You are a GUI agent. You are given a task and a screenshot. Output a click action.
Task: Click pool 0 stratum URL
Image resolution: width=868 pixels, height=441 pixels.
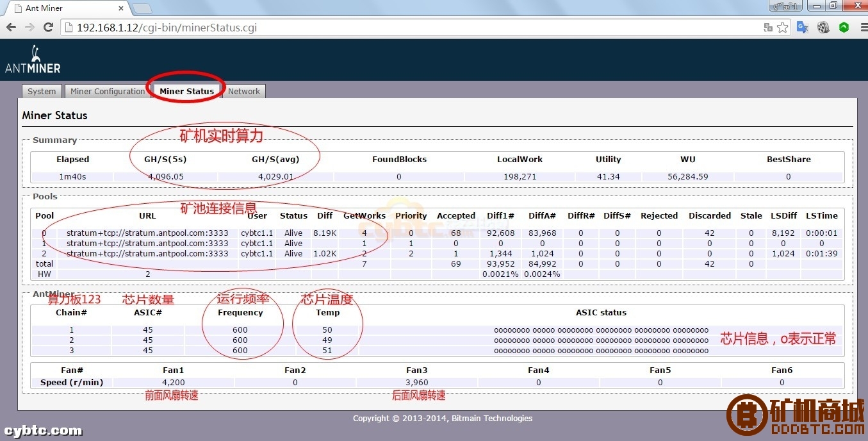tap(147, 233)
